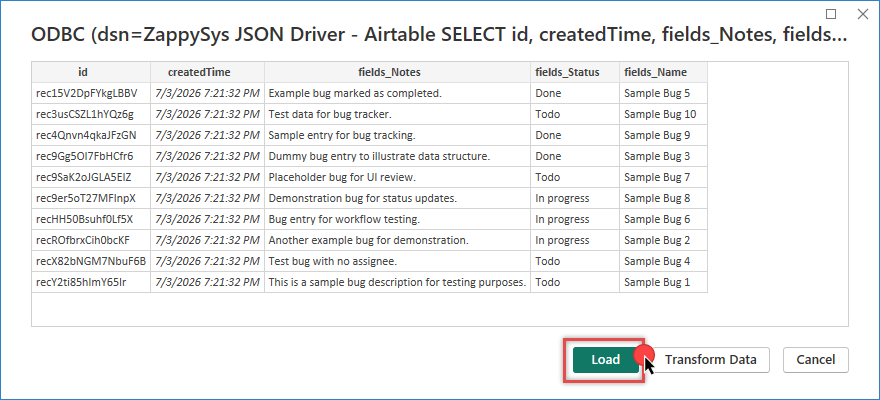Click cell rec9er5oT27MFInpX
Screen dimensions: 880x400
tap(91, 198)
